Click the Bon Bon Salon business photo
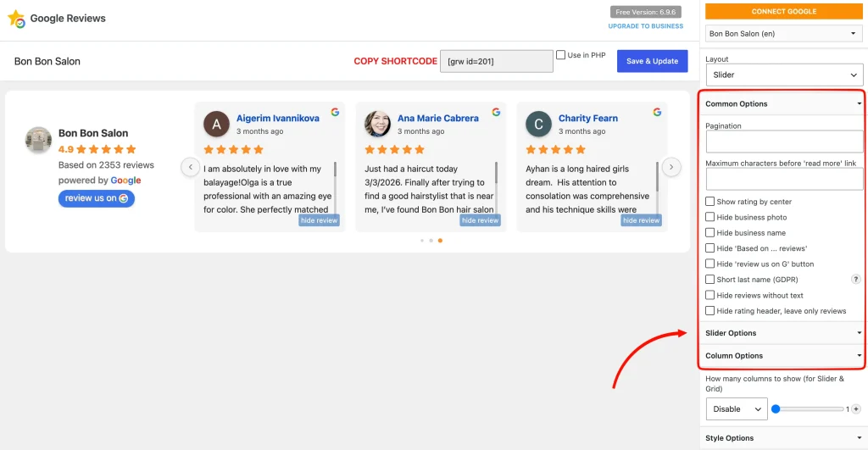 coord(39,140)
